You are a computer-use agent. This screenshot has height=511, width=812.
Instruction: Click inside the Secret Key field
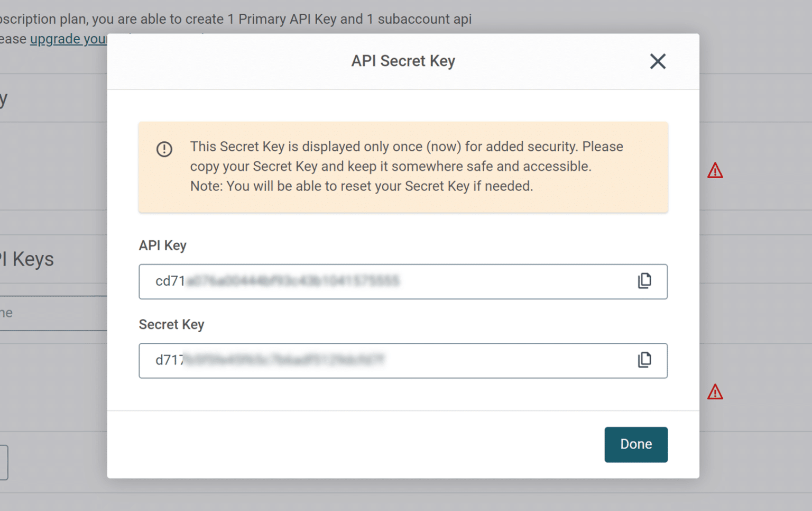tap(370, 361)
